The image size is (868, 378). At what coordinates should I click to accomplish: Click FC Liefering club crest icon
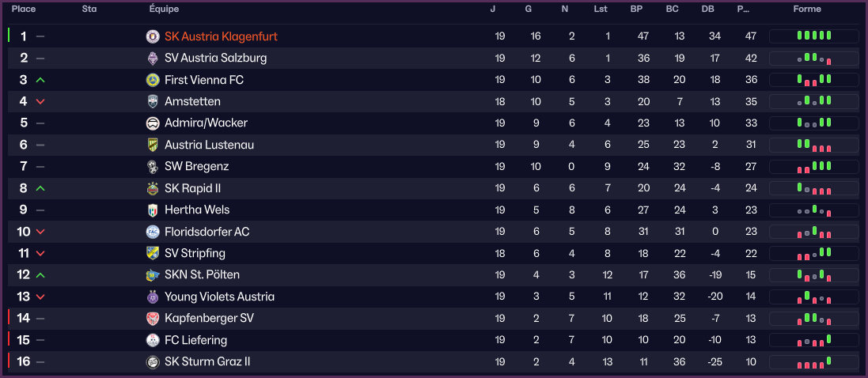pos(153,340)
